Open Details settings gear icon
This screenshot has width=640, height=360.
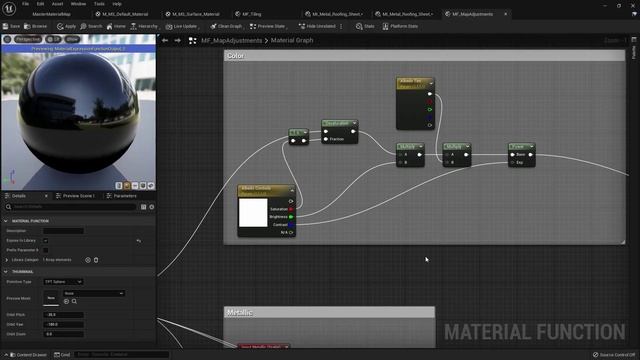point(151,207)
